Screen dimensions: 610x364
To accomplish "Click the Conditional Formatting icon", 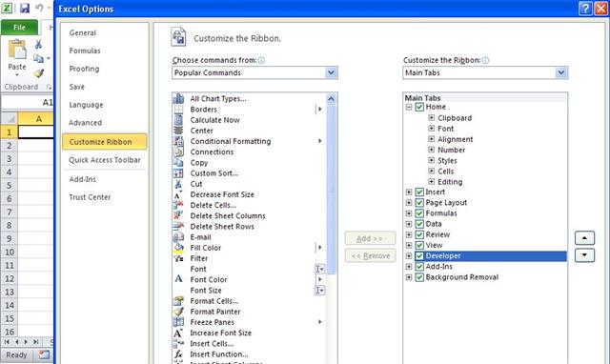I will (x=178, y=141).
